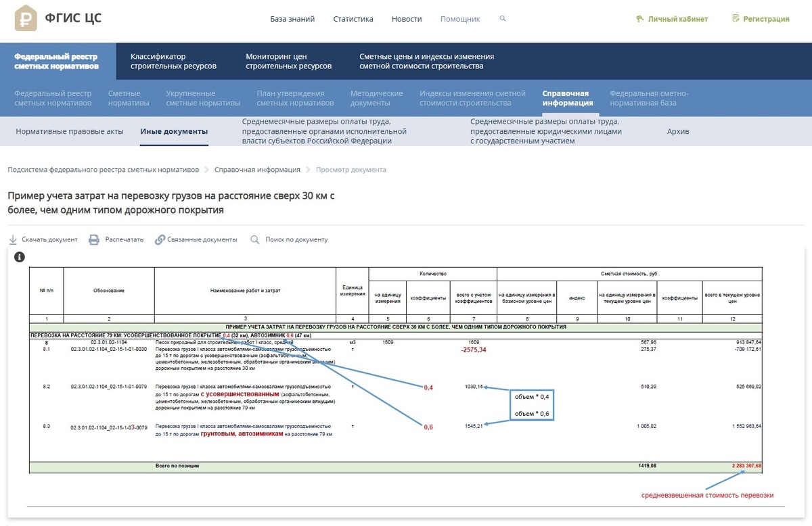Switch to Нормативные правовые акты tab
812x526 pixels.
click(70, 131)
